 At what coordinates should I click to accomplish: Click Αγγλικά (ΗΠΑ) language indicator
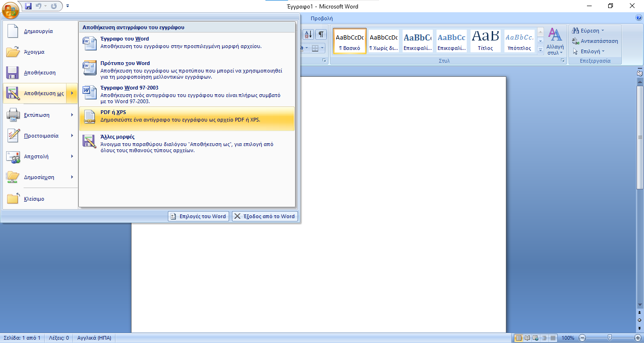click(94, 338)
